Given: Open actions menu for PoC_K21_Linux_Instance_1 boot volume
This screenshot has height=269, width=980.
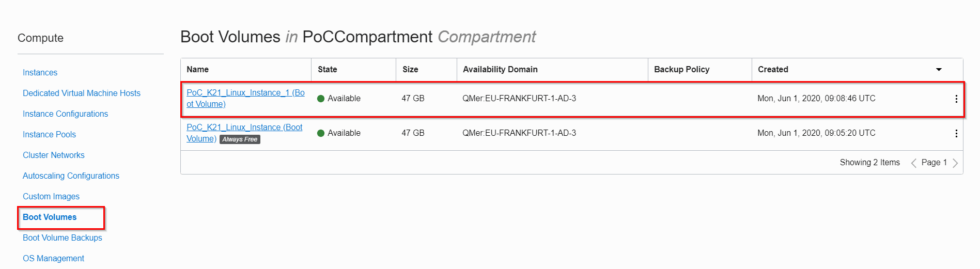Looking at the screenshot, I should click(956, 99).
